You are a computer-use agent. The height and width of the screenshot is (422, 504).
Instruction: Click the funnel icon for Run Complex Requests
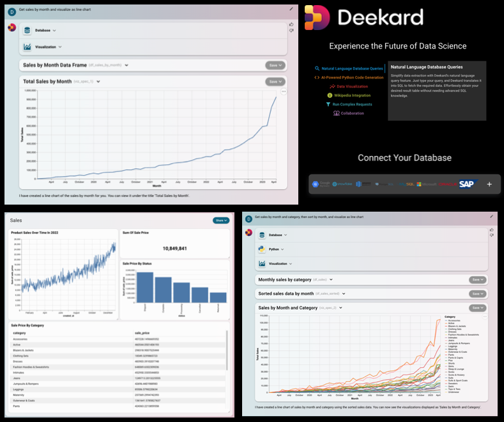(x=328, y=104)
